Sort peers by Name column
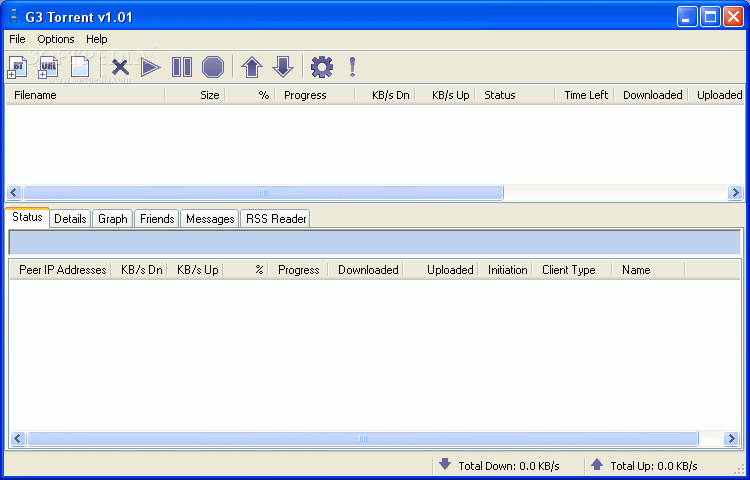 (648, 270)
